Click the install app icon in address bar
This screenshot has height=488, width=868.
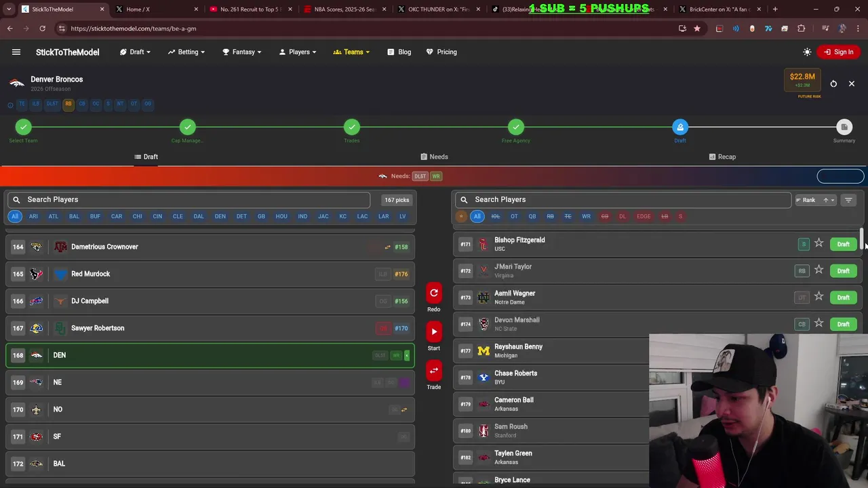point(682,28)
